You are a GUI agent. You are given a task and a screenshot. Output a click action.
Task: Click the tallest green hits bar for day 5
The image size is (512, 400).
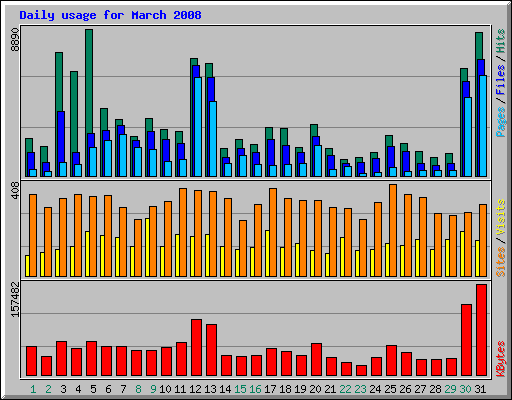pyautogui.click(x=89, y=80)
